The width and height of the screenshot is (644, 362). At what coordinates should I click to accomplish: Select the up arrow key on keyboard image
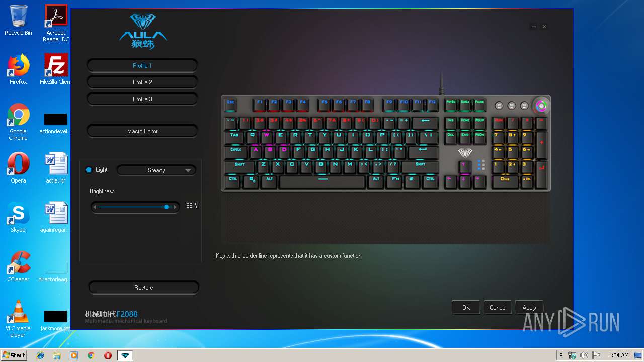464,166
